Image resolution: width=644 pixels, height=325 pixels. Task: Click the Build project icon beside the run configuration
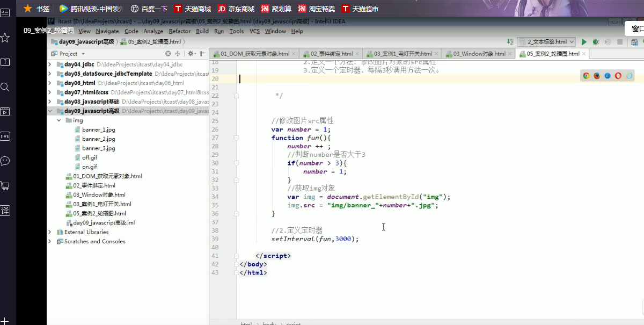tap(510, 42)
